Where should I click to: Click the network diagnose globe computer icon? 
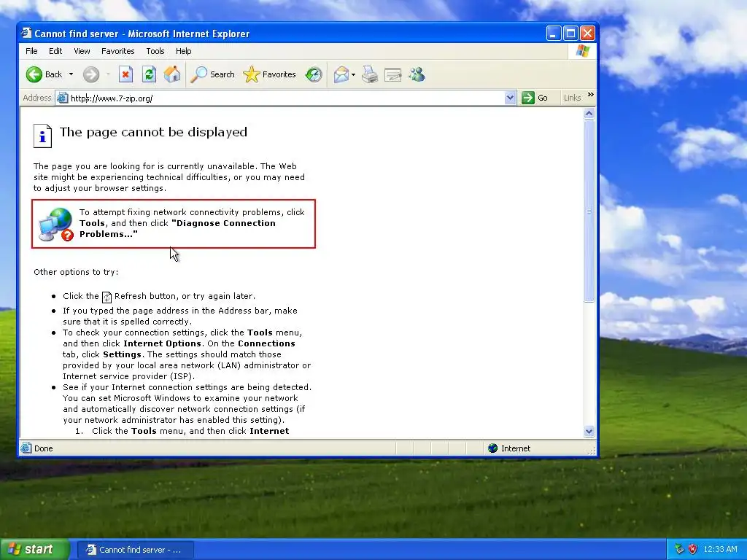[x=55, y=225]
